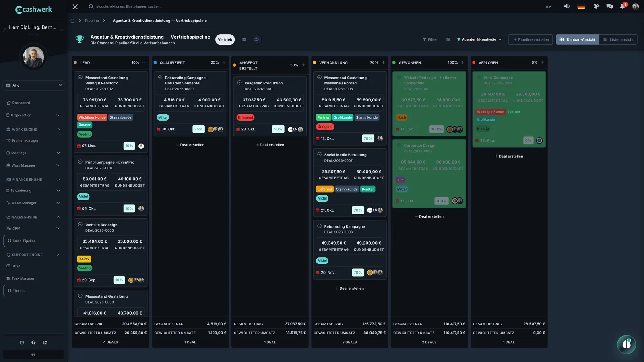
Task: Click the Filter button
Action: click(429, 39)
